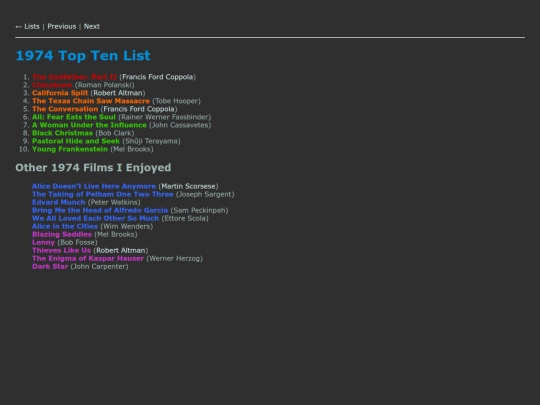Click director name Joseph Sargent

205,194
